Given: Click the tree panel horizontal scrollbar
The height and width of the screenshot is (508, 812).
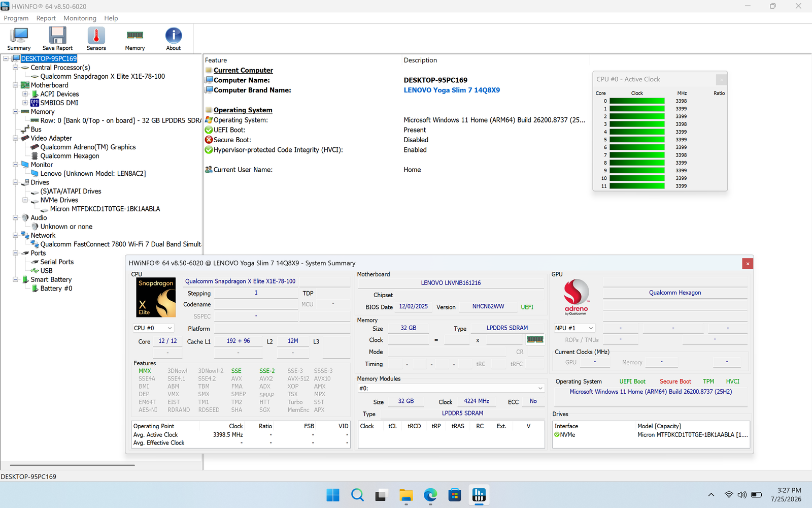Looking at the screenshot, I should (x=72, y=465).
